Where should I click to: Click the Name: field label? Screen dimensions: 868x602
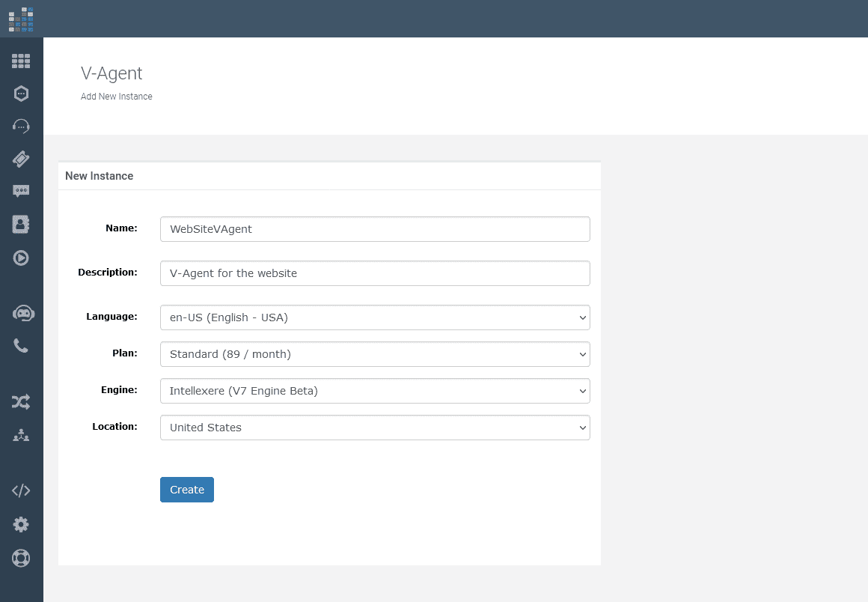pyautogui.click(x=121, y=228)
